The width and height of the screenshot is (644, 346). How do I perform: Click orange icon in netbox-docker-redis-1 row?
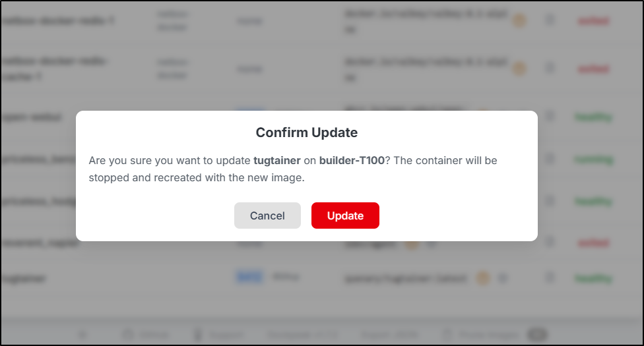pyautogui.click(x=519, y=20)
